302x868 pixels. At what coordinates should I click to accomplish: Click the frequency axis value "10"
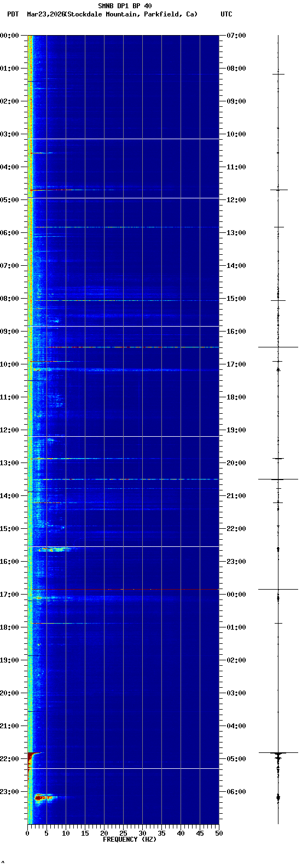click(66, 833)
